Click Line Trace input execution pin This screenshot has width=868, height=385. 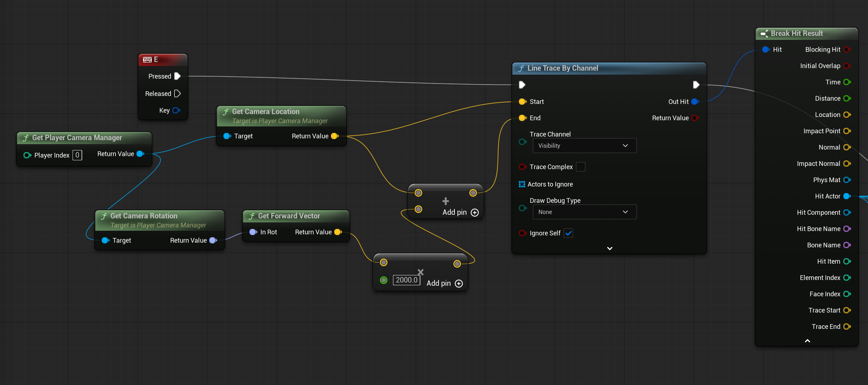tap(522, 85)
